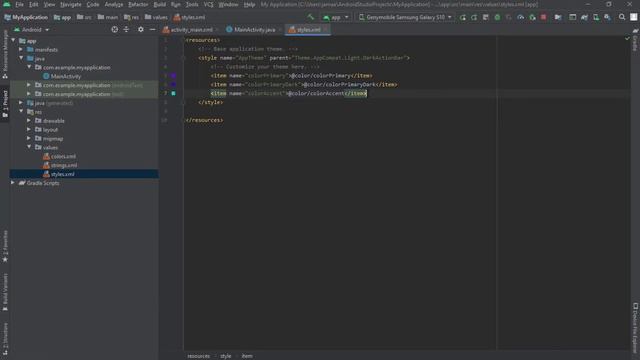Expand the java (generated) folder
Screen dimensions: 640x360
(x=21, y=103)
